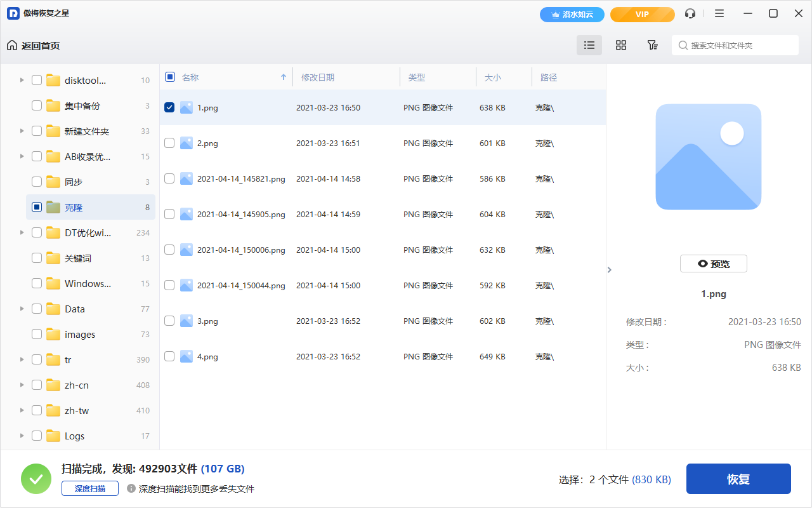Select the 2021-04-14_145821.png file name
Viewport: 812px width, 508px height.
tap(241, 179)
